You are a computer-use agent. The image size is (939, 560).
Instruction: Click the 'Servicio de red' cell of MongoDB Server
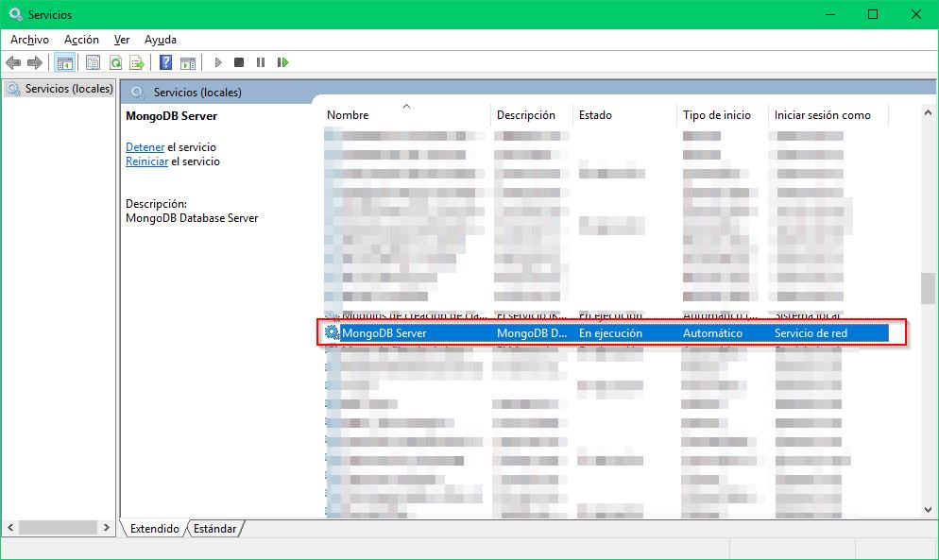tap(811, 333)
